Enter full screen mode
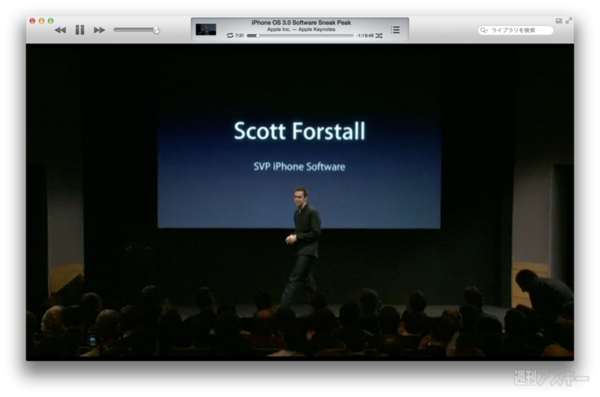This screenshot has width=600, height=397. tap(569, 20)
